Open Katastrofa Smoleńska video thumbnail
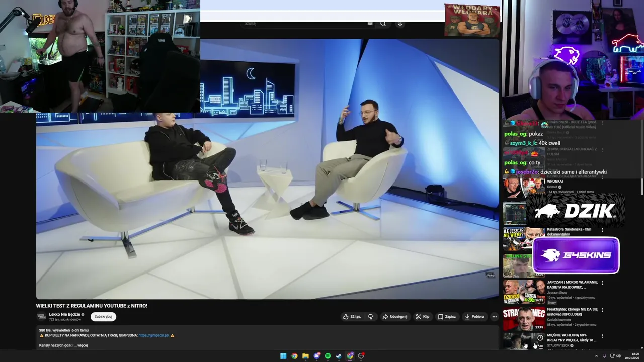The width and height of the screenshot is (644, 362). pyautogui.click(x=517, y=239)
